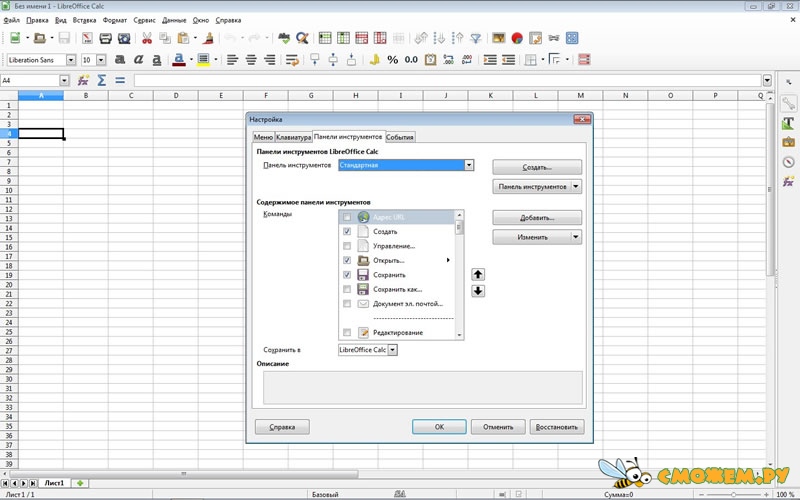Image resolution: width=800 pixels, height=500 pixels.
Task: Click the Center Horizontally icon
Action: 251,60
